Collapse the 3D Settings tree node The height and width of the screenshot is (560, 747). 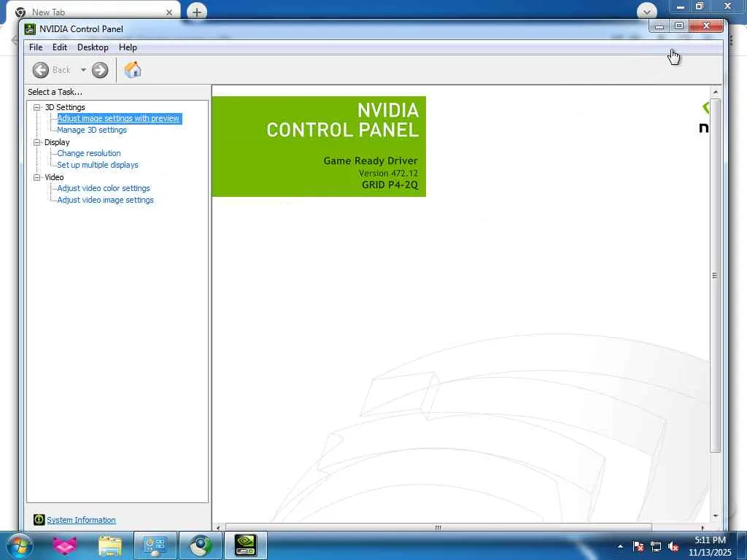(x=37, y=108)
